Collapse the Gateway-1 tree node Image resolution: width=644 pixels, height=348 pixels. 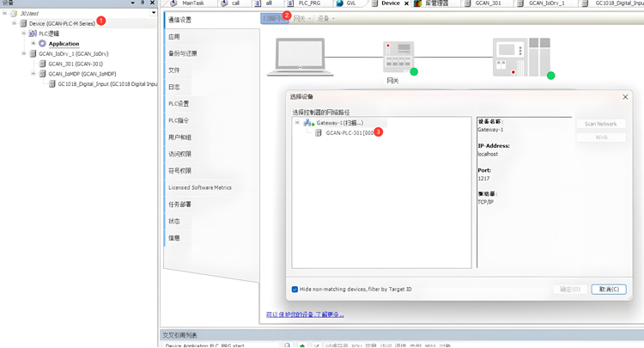(298, 123)
